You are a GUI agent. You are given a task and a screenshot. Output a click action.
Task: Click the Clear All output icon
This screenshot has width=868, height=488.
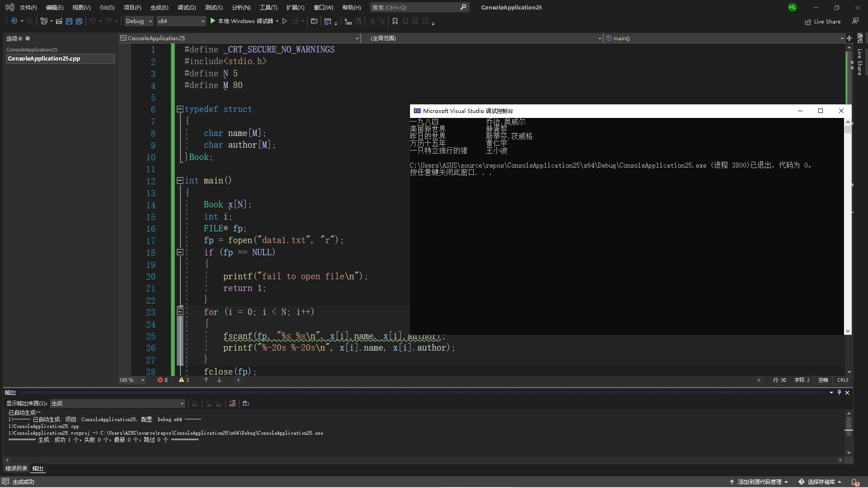(232, 404)
